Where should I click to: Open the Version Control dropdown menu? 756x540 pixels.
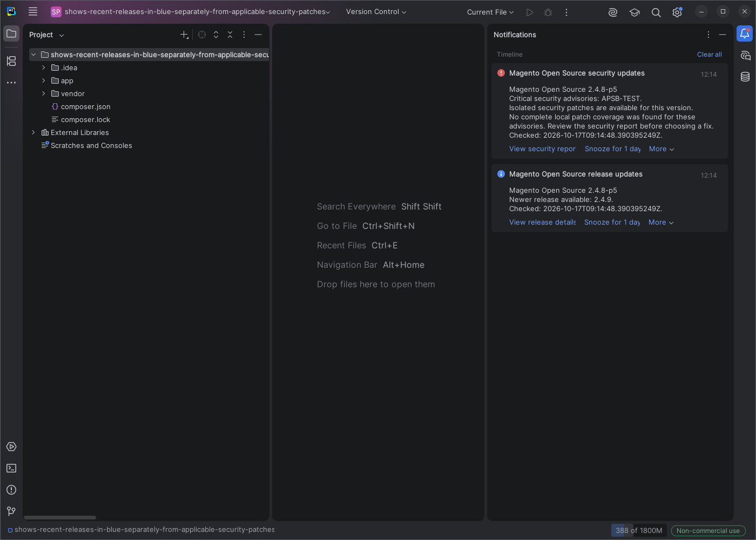[376, 12]
